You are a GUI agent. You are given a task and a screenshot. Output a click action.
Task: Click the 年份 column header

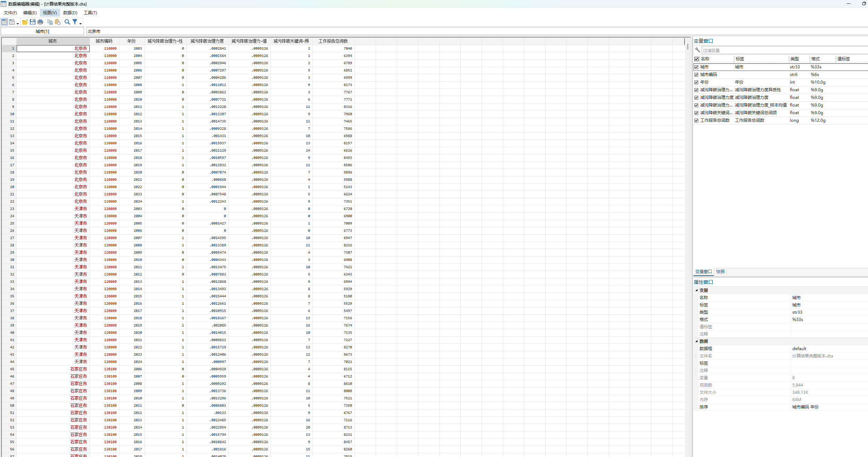[131, 41]
